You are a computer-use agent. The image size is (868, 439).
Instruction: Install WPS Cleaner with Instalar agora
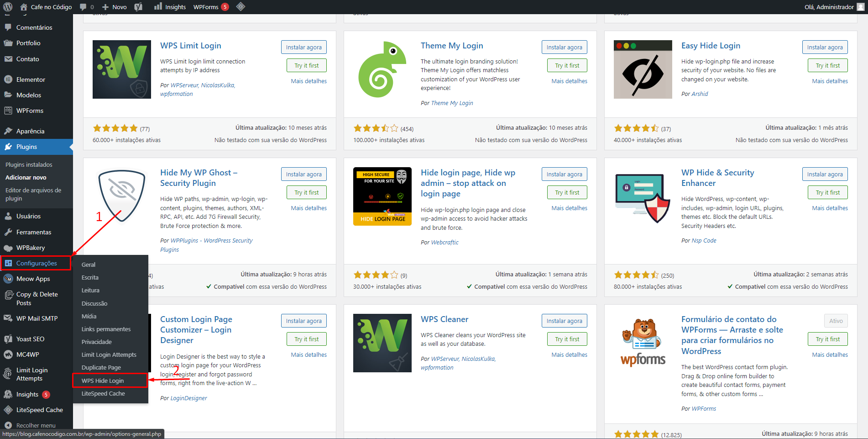(x=564, y=321)
